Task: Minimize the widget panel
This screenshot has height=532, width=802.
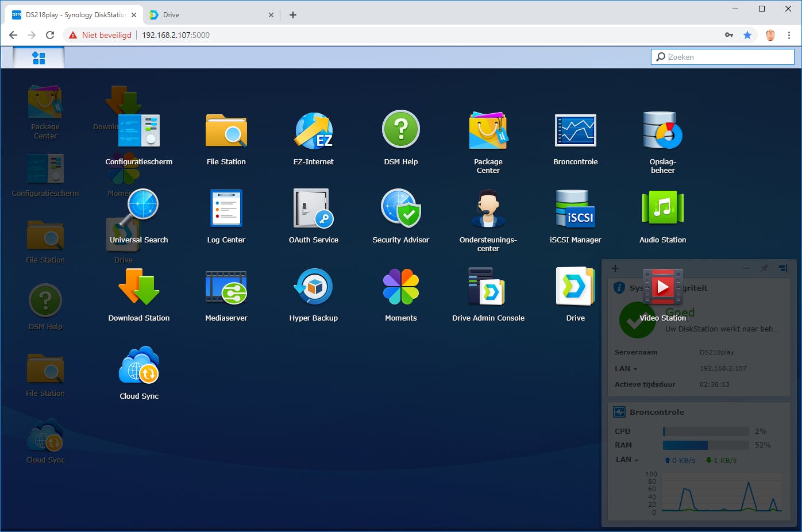Action: click(x=746, y=268)
